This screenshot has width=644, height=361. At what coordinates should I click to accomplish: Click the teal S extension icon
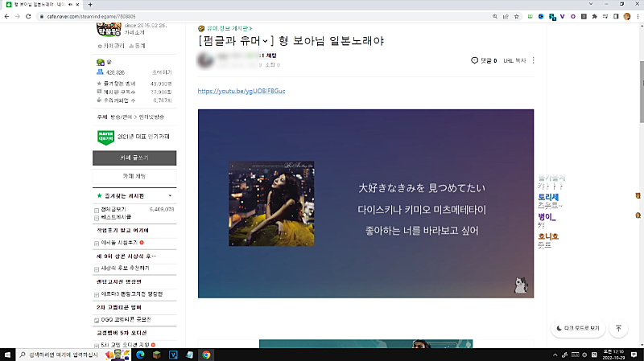[x=552, y=17]
